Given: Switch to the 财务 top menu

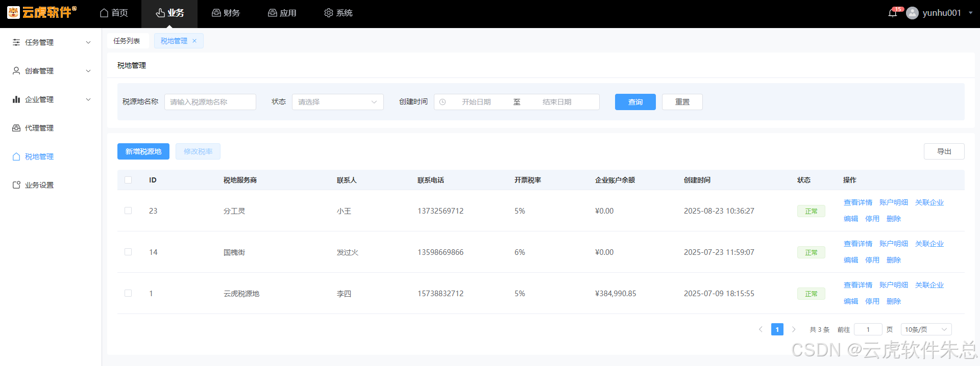Looking at the screenshot, I should coord(226,13).
